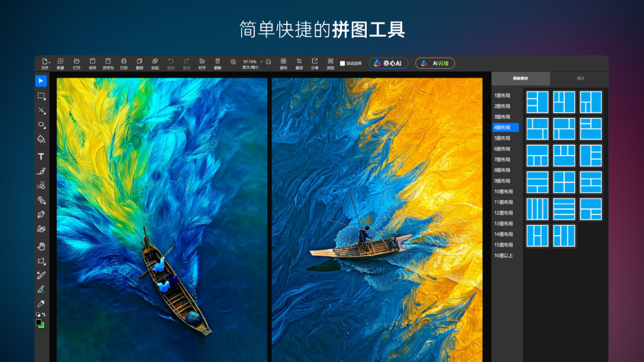Switch to the 图片 tab

click(580, 79)
